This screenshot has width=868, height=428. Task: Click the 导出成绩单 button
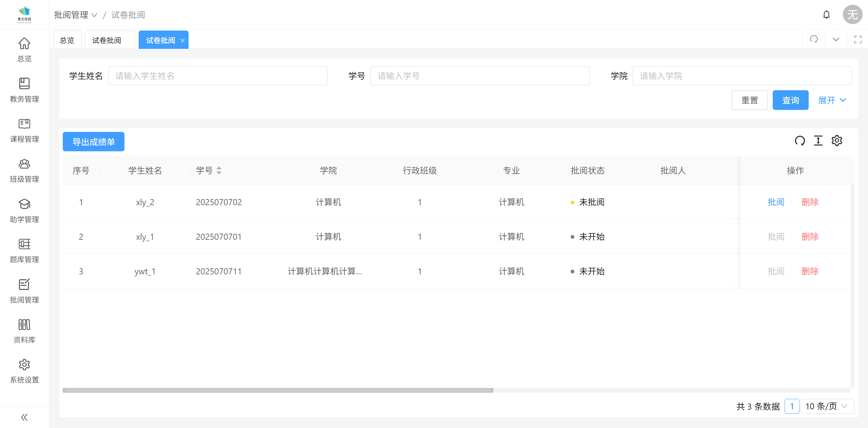(94, 142)
